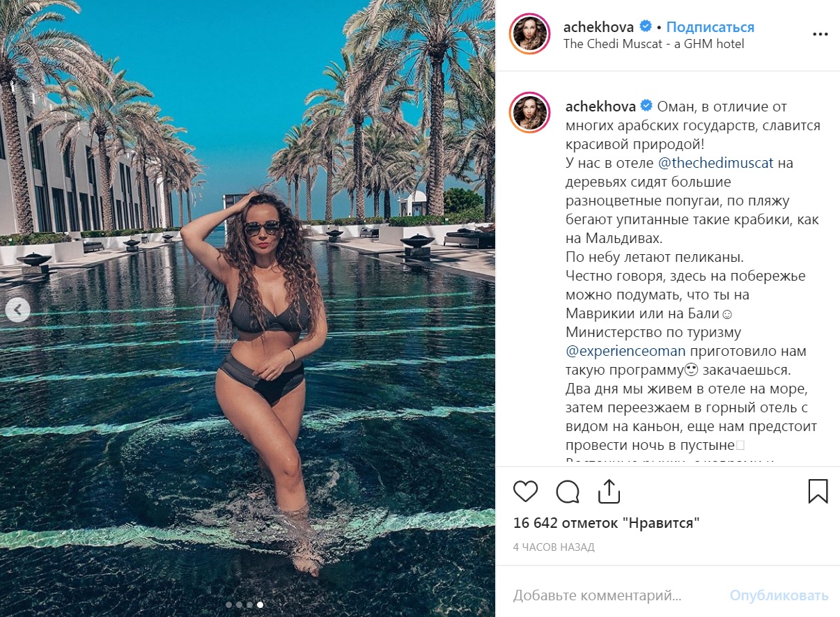
Task: Click the Опубликовать post button
Action: [x=779, y=595]
